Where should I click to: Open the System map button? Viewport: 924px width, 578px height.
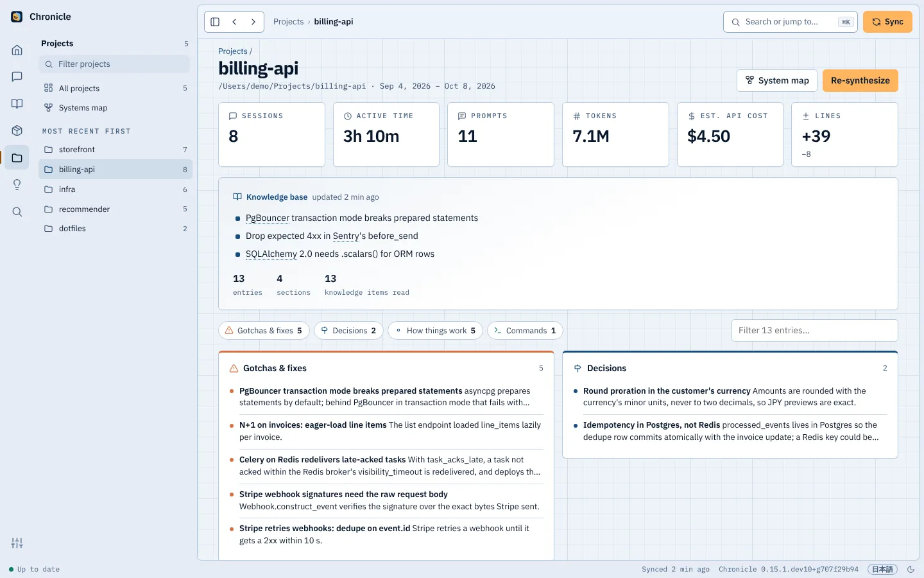[x=777, y=81]
